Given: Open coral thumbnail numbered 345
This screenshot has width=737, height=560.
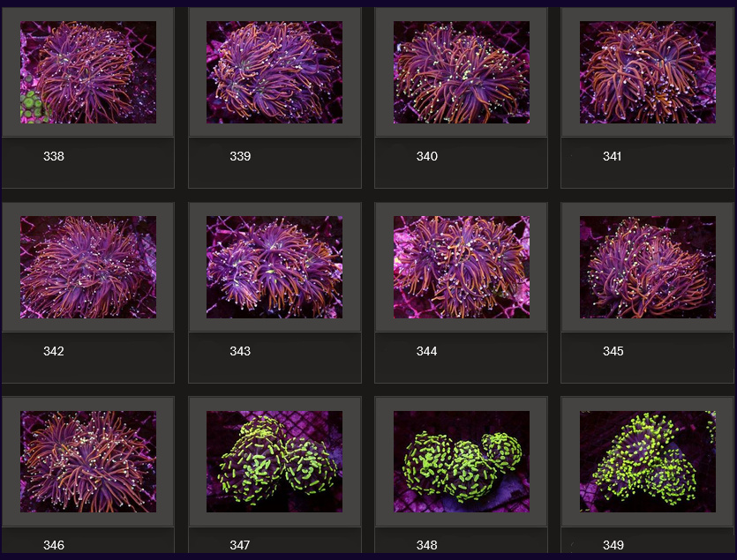Looking at the screenshot, I should click(x=648, y=267).
